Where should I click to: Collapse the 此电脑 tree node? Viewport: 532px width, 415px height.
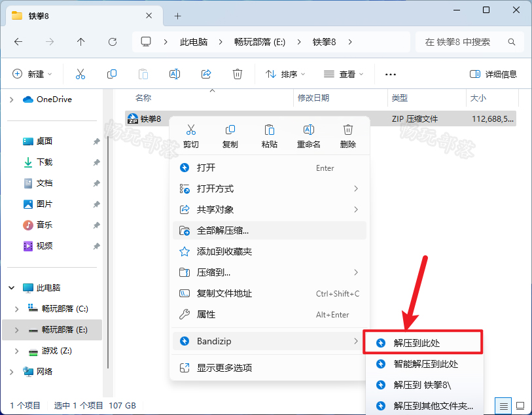click(12, 288)
